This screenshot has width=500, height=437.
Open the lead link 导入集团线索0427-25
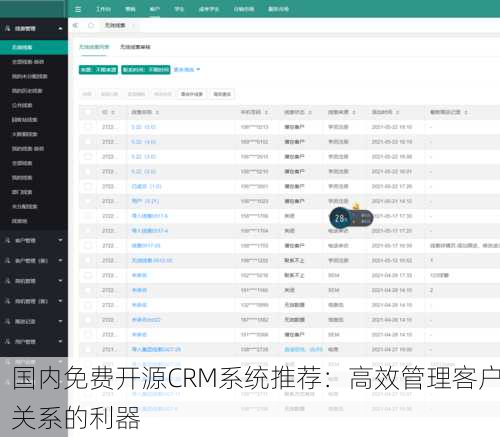(x=156, y=349)
